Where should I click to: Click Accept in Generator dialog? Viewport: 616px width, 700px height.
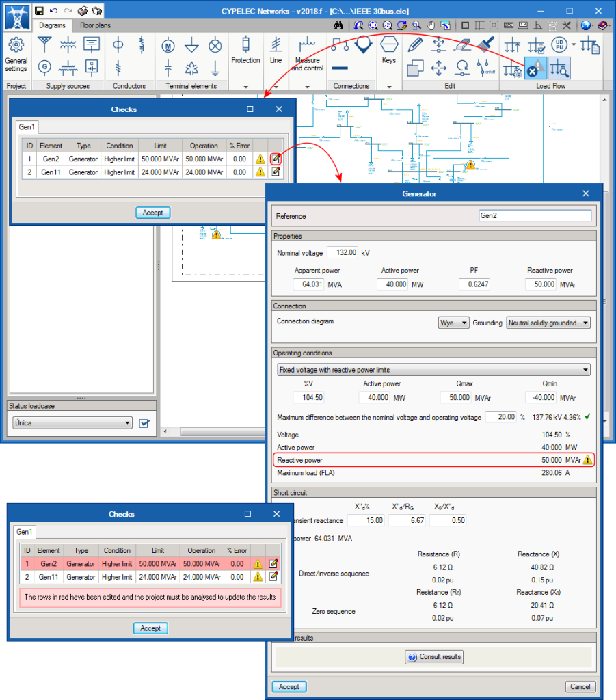[x=289, y=686]
